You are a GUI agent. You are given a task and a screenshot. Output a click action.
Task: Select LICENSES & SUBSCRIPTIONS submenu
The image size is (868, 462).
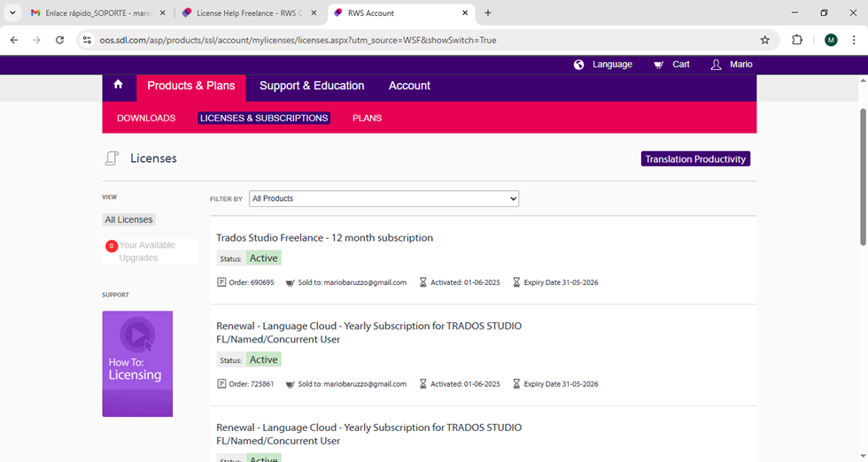[x=264, y=118]
